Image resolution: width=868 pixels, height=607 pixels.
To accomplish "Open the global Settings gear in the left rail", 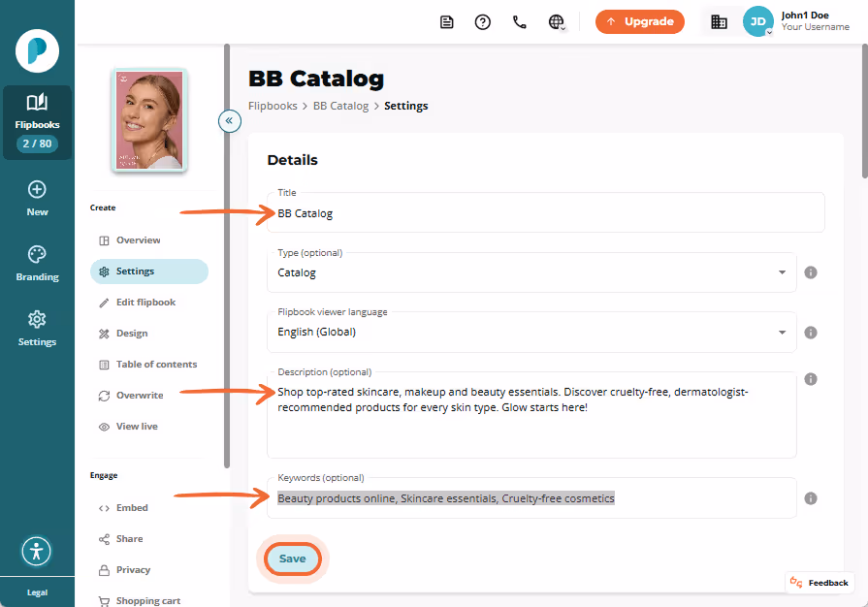I will [x=37, y=328].
